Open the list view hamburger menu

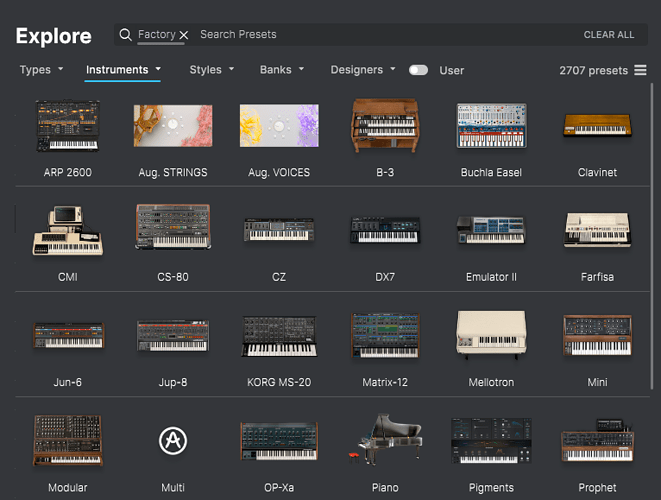click(640, 70)
